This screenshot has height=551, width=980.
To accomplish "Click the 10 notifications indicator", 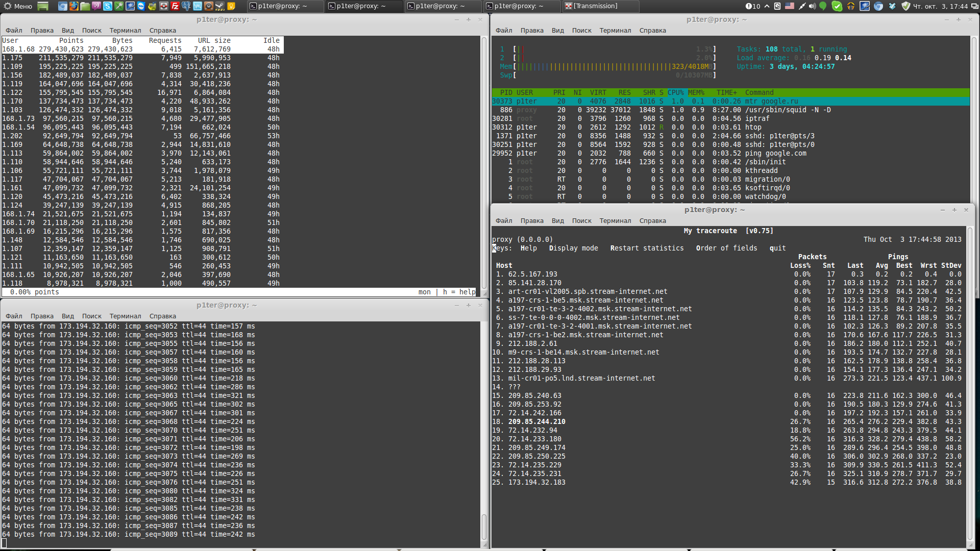I will coord(753,6).
